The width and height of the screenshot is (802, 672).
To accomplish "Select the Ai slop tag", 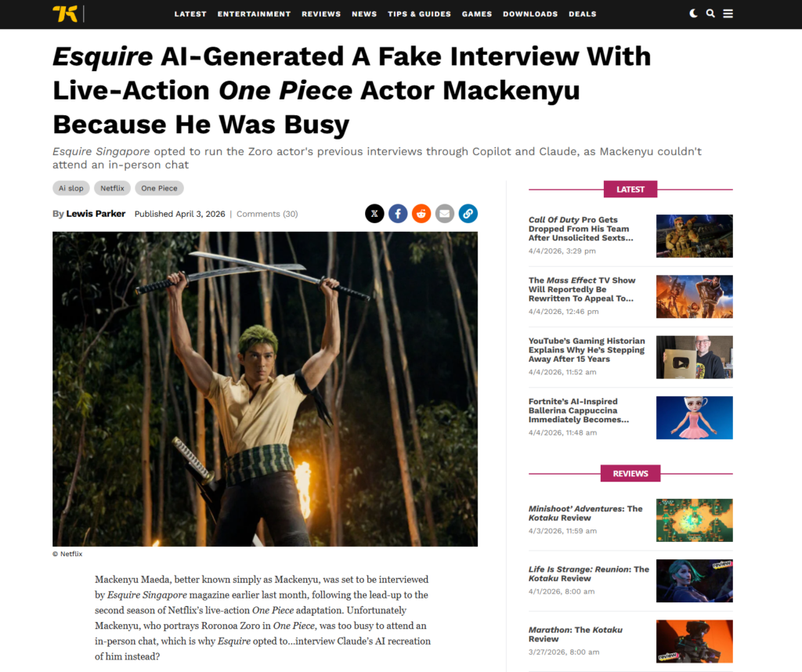I will [x=71, y=188].
